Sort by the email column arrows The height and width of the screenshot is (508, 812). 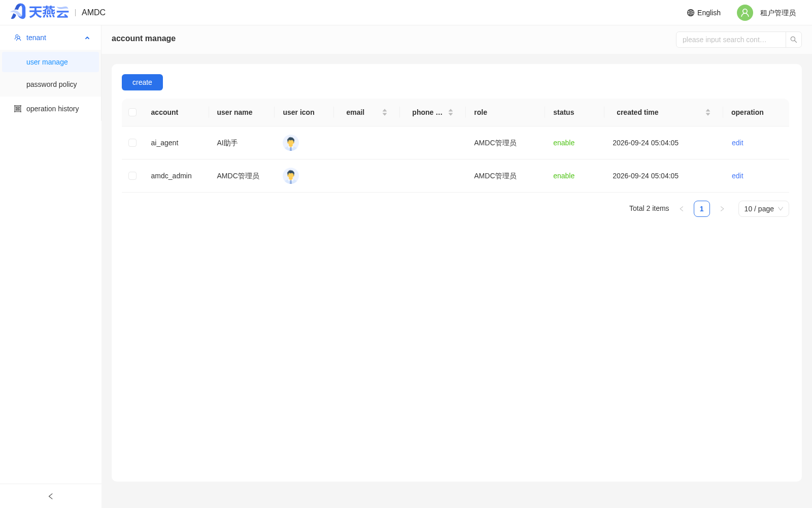(x=385, y=112)
